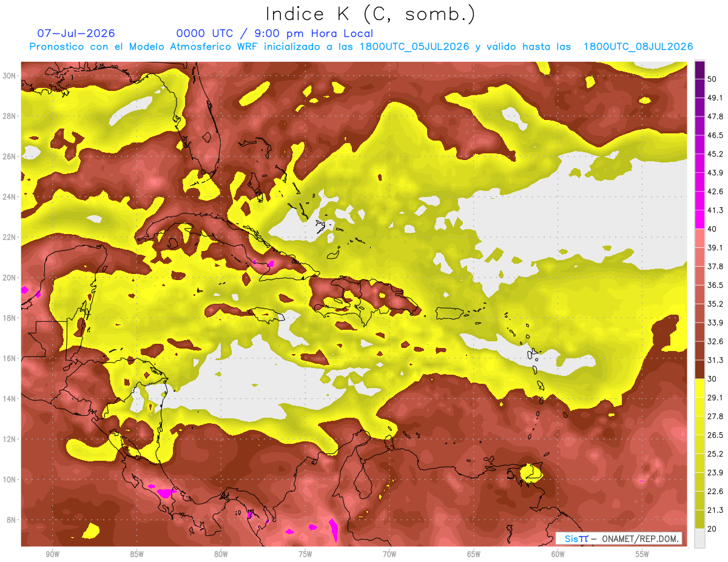Click the latitude label "12N"
The image size is (728, 562).
point(9,439)
